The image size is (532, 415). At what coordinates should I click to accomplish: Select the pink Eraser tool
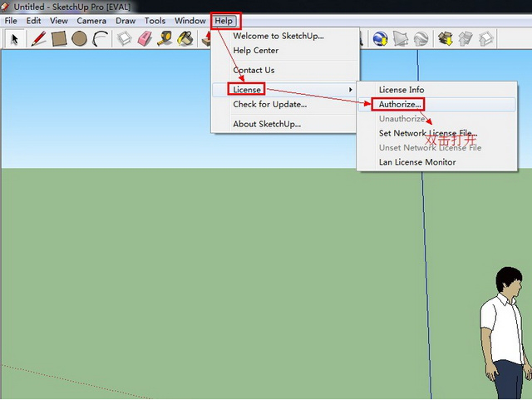(145, 39)
